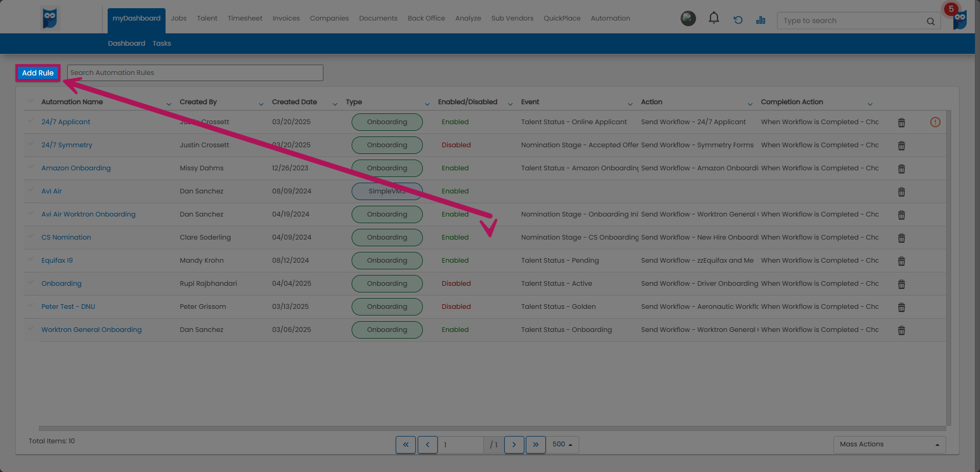
Task: Open the Back Office menu
Action: 426,18
